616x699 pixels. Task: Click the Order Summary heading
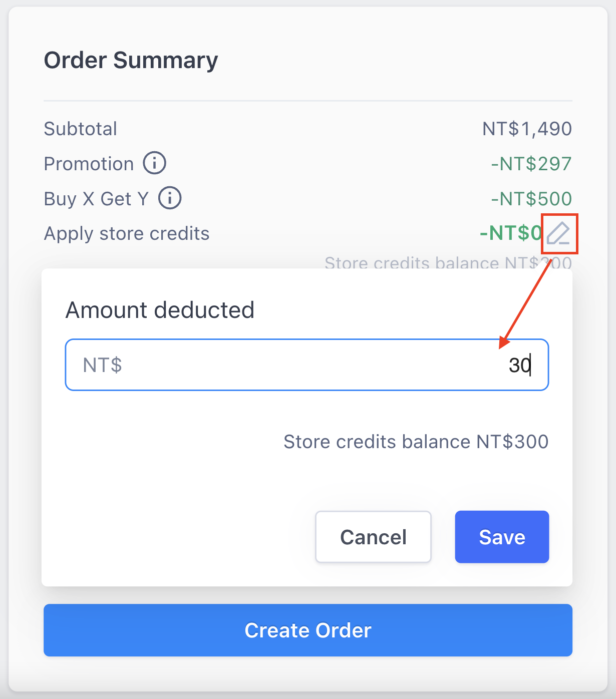tap(131, 61)
